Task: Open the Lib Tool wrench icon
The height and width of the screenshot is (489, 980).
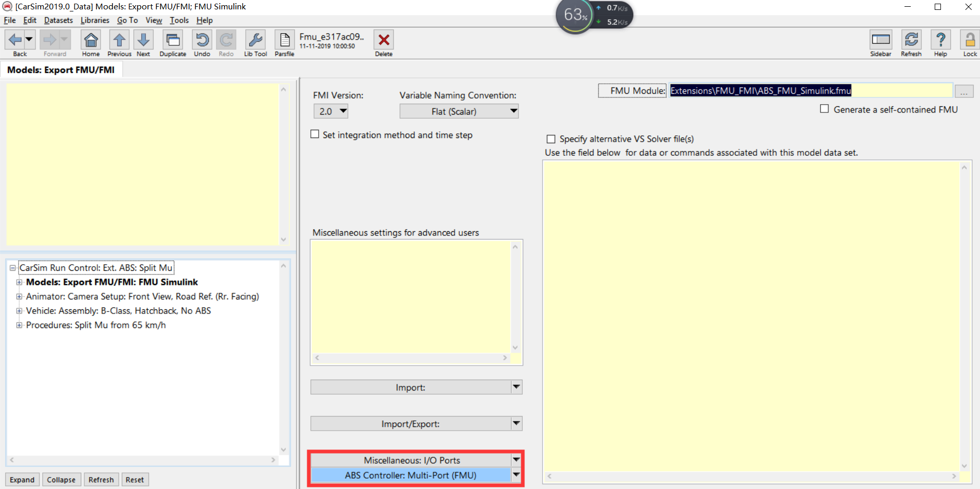Action: [256, 40]
